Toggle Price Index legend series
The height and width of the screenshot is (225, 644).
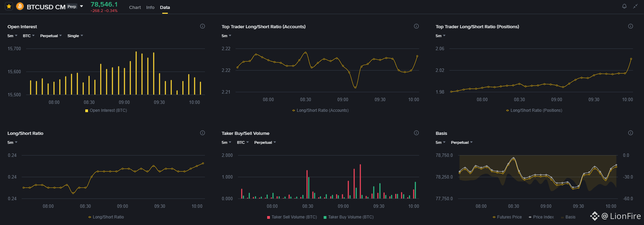[x=541, y=217]
